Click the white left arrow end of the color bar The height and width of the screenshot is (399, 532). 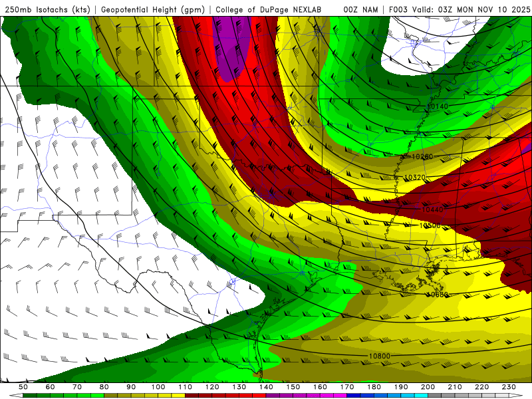point(16,396)
